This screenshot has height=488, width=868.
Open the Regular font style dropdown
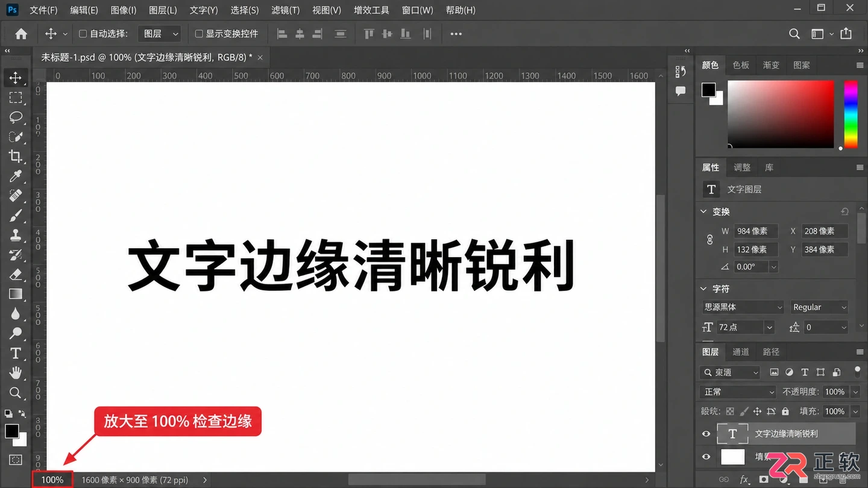(819, 307)
